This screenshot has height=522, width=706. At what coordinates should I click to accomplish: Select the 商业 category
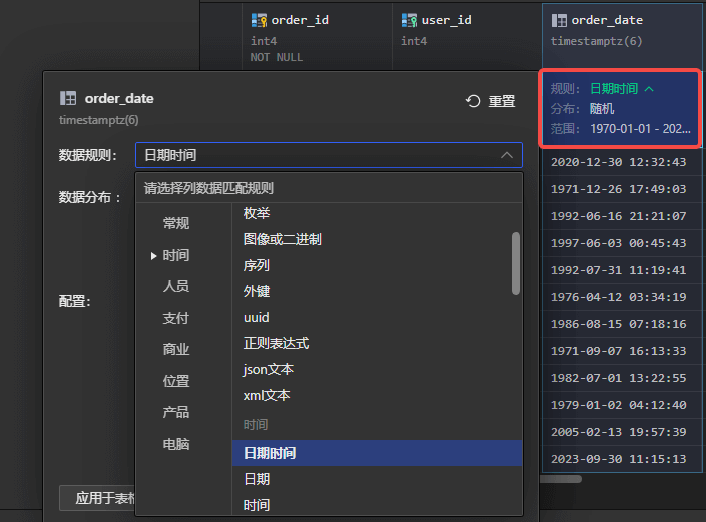(x=176, y=349)
